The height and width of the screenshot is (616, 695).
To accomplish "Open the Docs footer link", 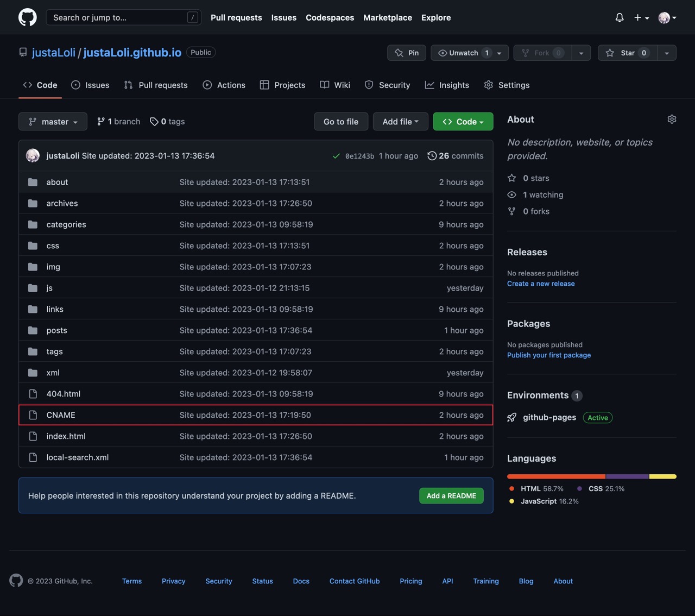I will 301,581.
